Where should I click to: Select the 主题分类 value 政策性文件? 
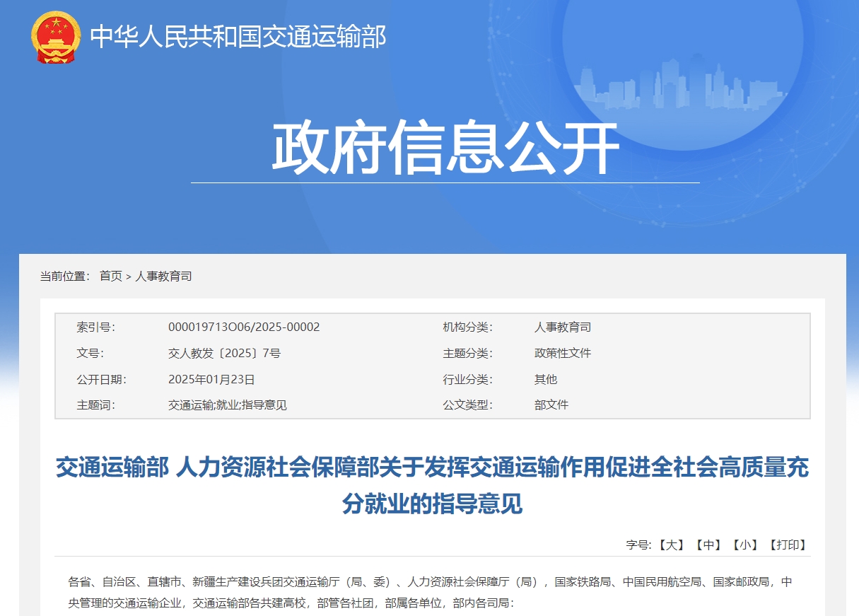point(563,353)
